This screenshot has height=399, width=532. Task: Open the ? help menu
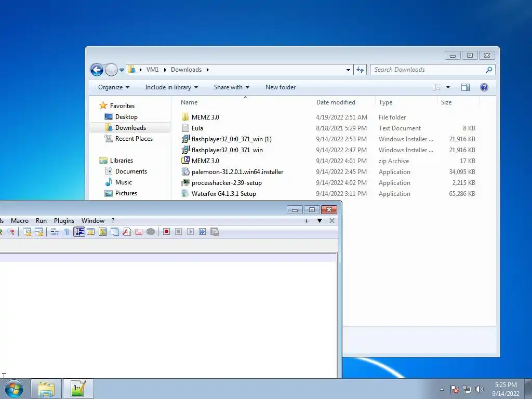[113, 220]
